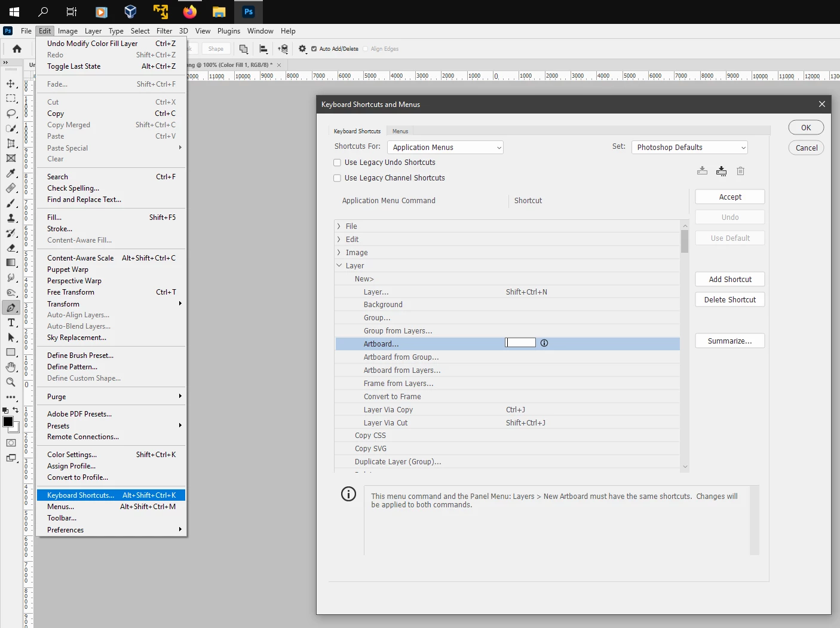This screenshot has width=840, height=628.
Task: Select the Dodge tool
Action: [11, 293]
